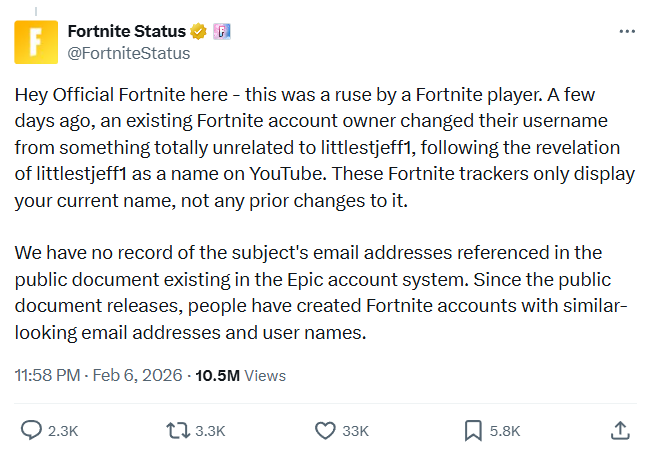653x452 pixels.
Task: Click the 2.3K replies count
Action: click(x=63, y=431)
